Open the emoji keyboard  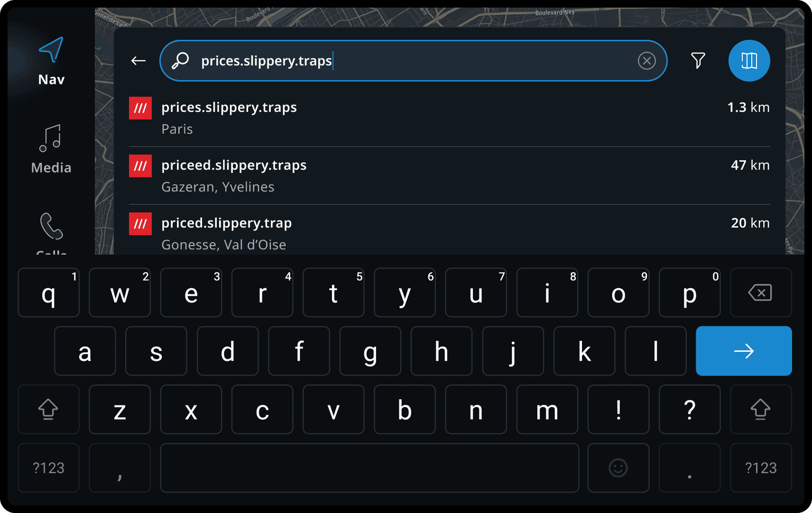point(618,468)
